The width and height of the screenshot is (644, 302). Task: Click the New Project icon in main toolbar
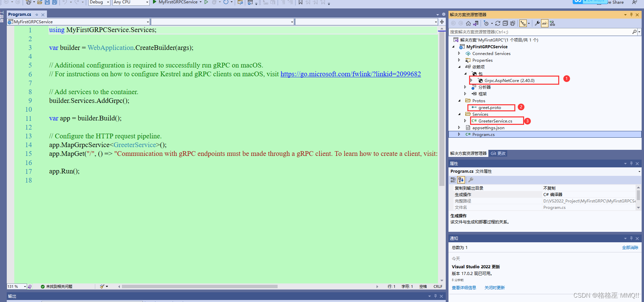coord(28,2)
